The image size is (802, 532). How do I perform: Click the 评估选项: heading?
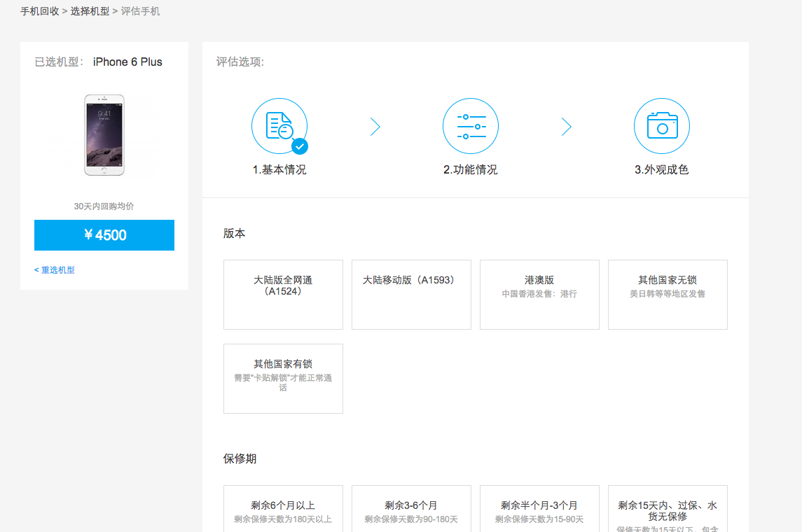240,62
